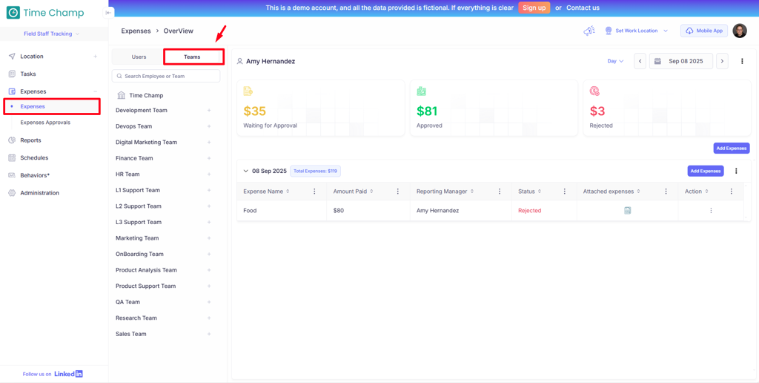Viewport: 759px width, 383px height.
Task: Open Tasks in the sidebar
Action: 28,74
